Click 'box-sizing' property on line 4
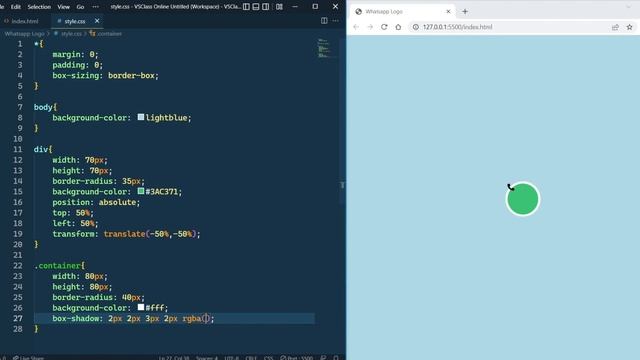The width and height of the screenshot is (640, 360). (76, 76)
